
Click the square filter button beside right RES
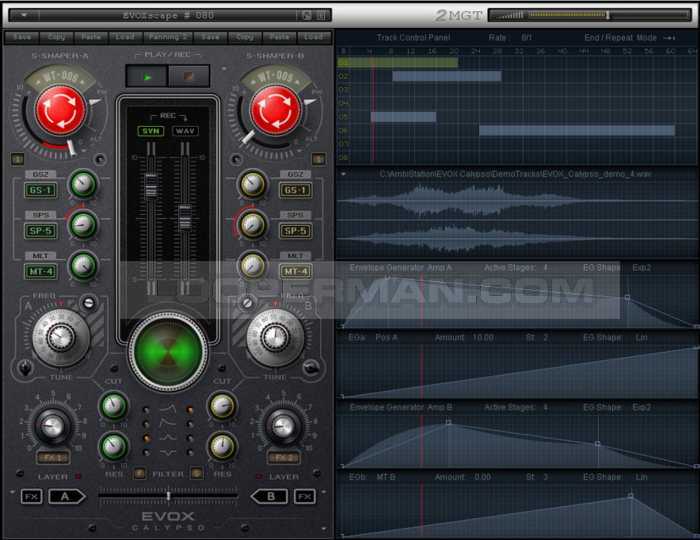point(196,474)
